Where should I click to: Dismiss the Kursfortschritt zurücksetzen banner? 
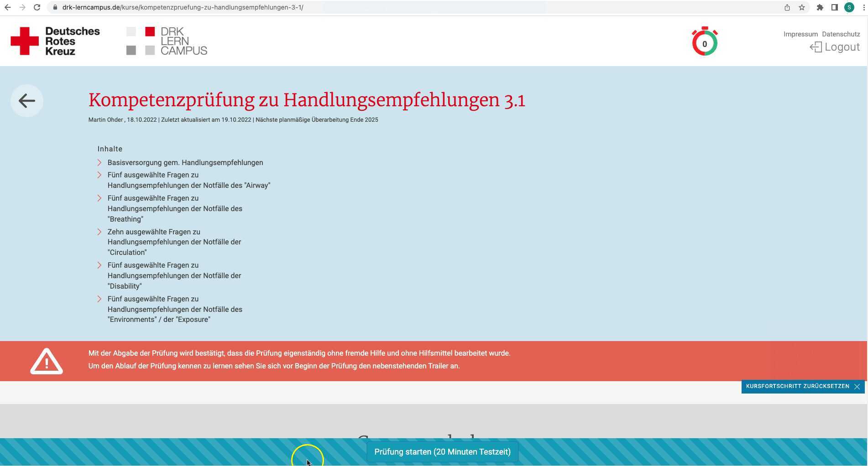click(x=857, y=386)
